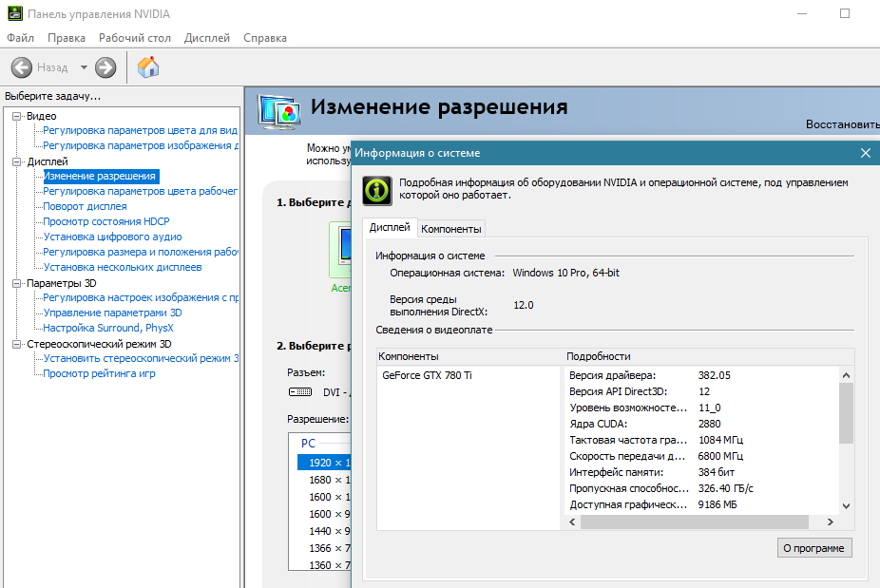880x588 pixels.
Task: Collapse the Видео tree node
Action: point(17,116)
